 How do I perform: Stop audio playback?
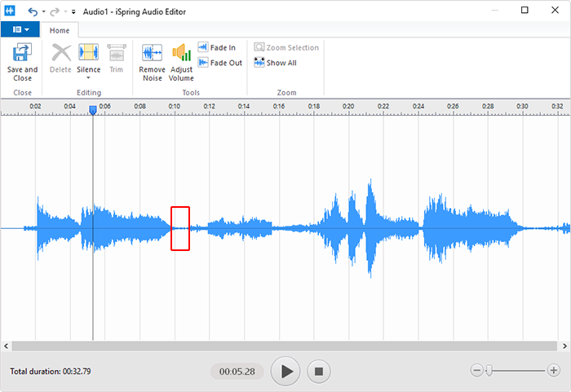319,372
